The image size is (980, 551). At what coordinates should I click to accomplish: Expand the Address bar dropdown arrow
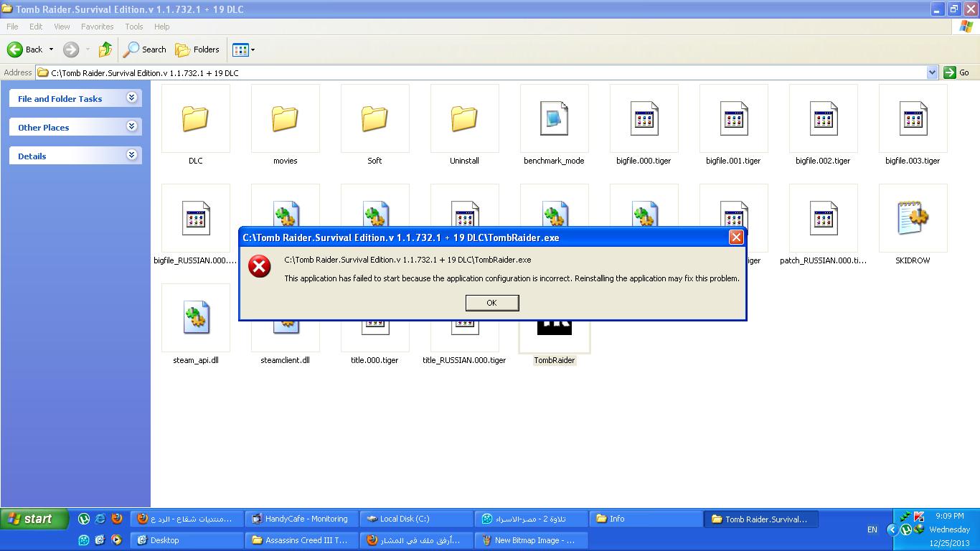coord(932,72)
